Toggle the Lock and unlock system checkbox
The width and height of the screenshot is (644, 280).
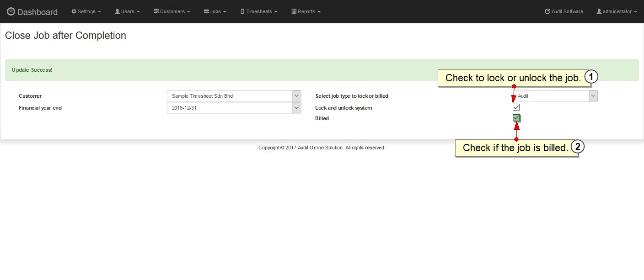coord(516,107)
